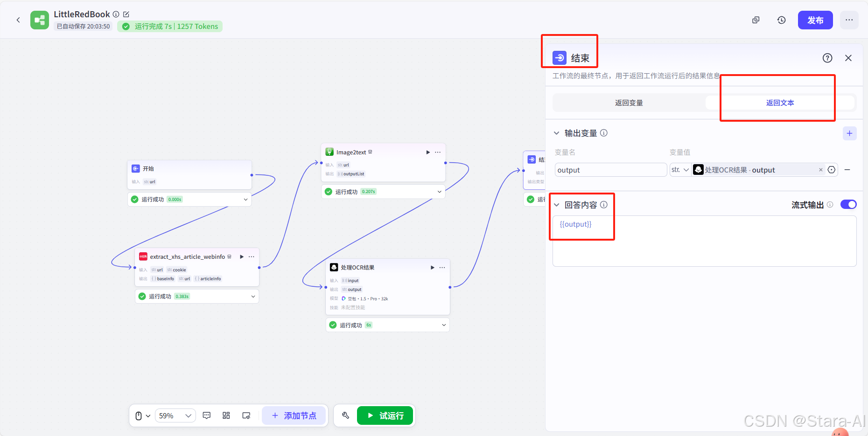Click 添加节点 to add a node
868x436 pixels.
pos(294,415)
